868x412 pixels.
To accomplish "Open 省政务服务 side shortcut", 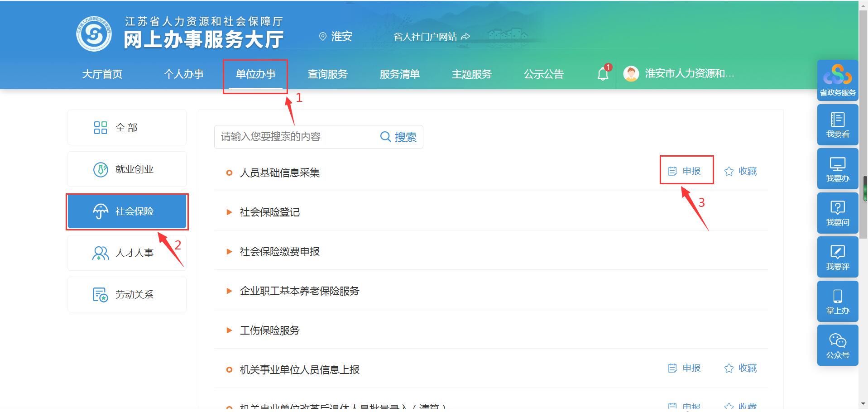I will 837,80.
